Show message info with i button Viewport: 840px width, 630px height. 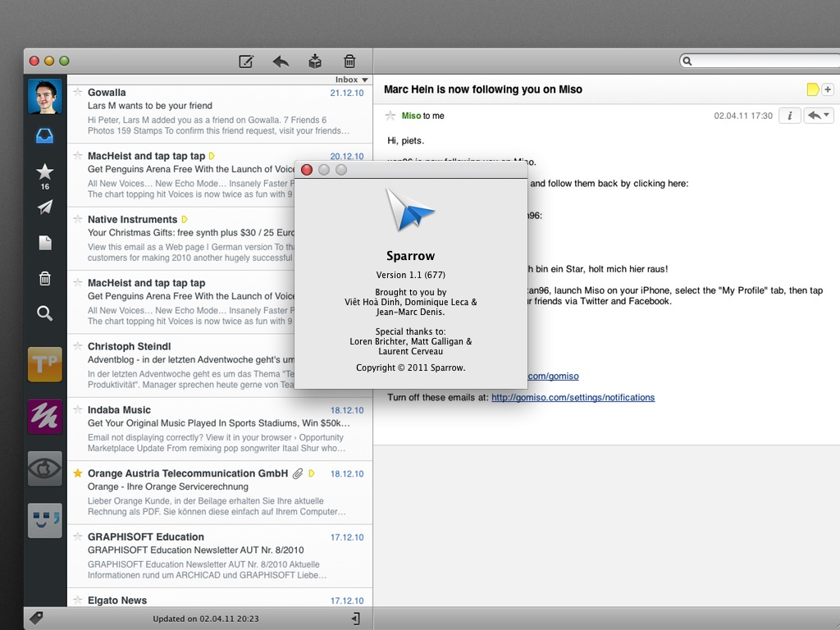click(790, 116)
